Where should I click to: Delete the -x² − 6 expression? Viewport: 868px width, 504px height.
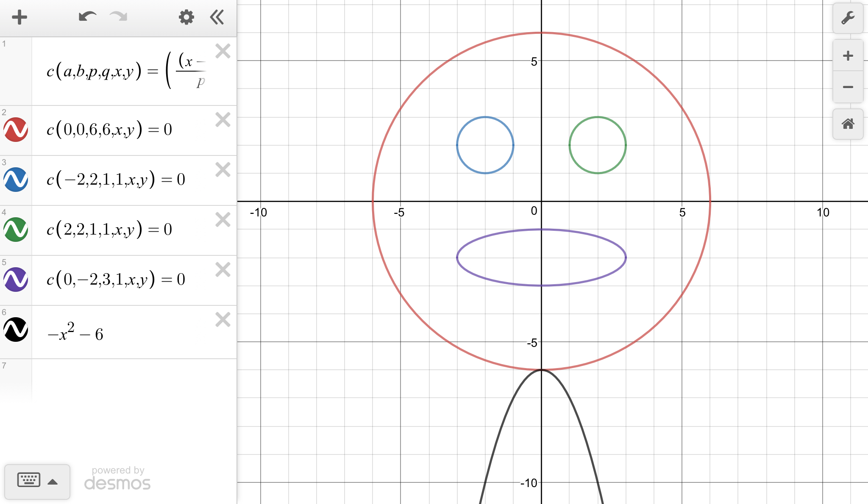223,320
